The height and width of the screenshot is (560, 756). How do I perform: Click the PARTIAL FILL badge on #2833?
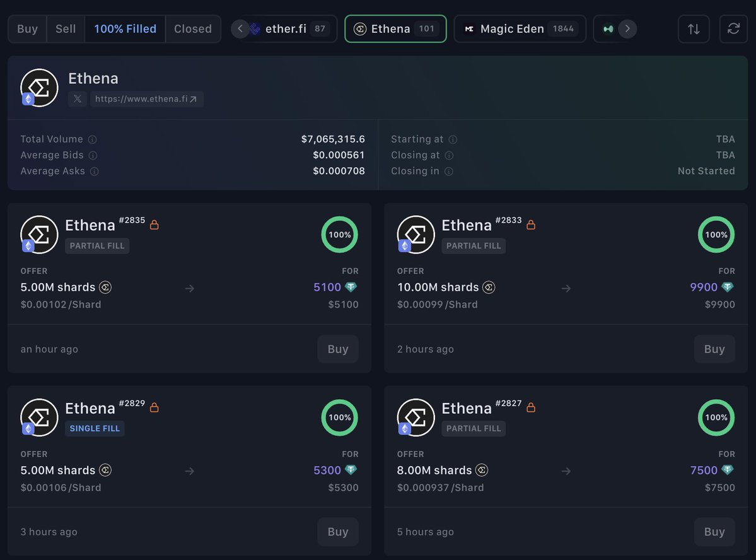[474, 245]
